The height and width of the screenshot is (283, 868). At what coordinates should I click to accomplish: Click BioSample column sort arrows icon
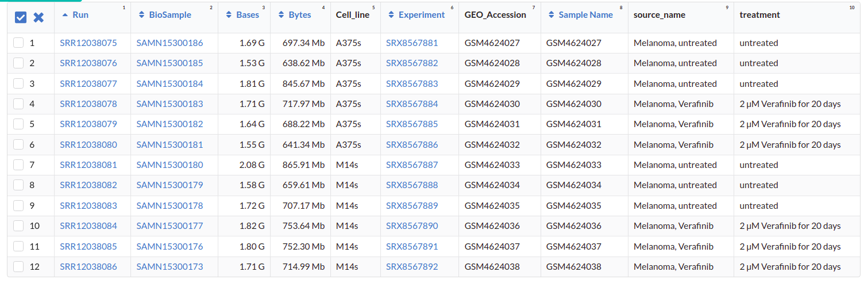click(x=142, y=15)
